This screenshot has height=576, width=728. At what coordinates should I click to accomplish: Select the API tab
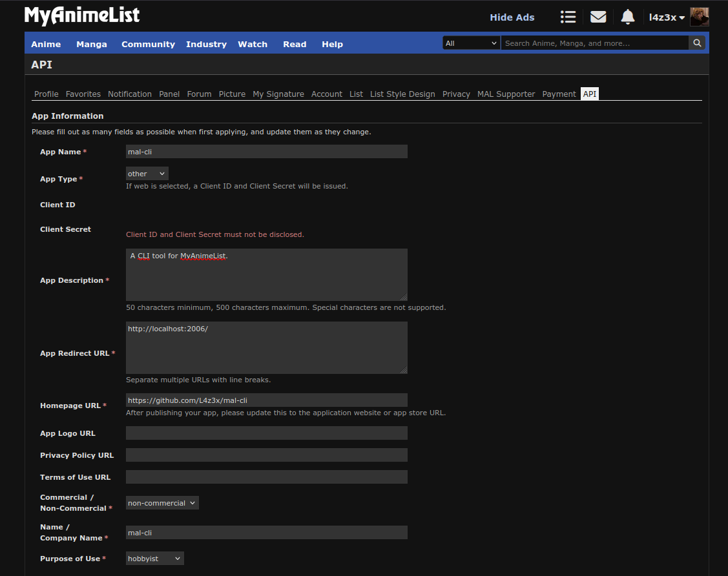click(x=590, y=94)
